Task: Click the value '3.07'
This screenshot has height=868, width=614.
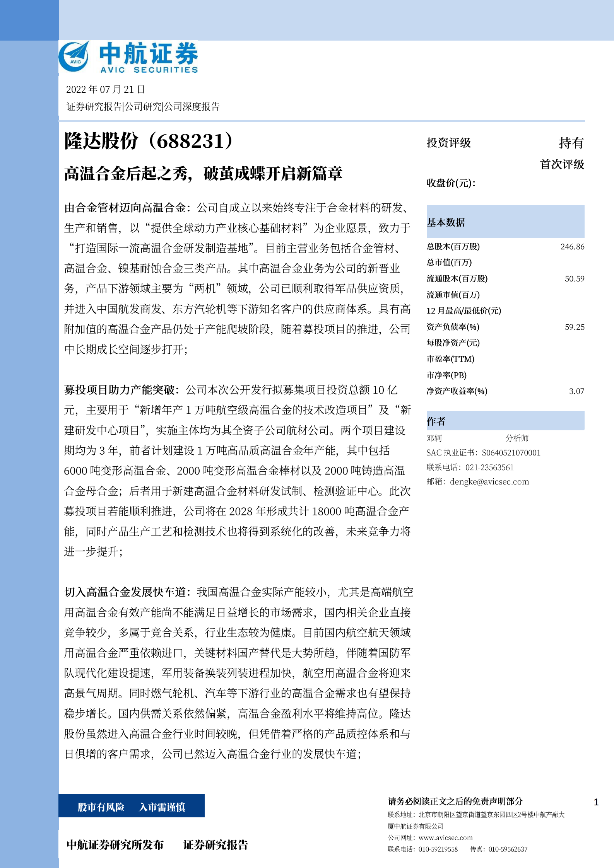Action: tap(576, 391)
